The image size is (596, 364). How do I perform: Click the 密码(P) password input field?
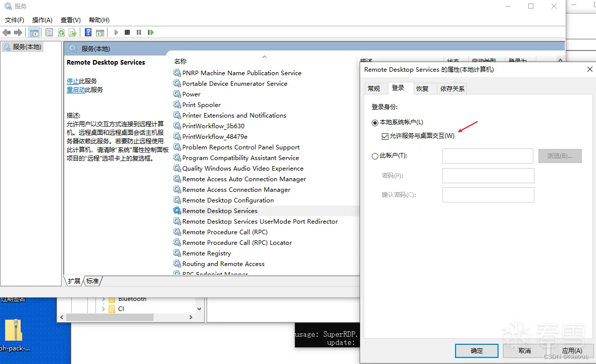coord(488,176)
